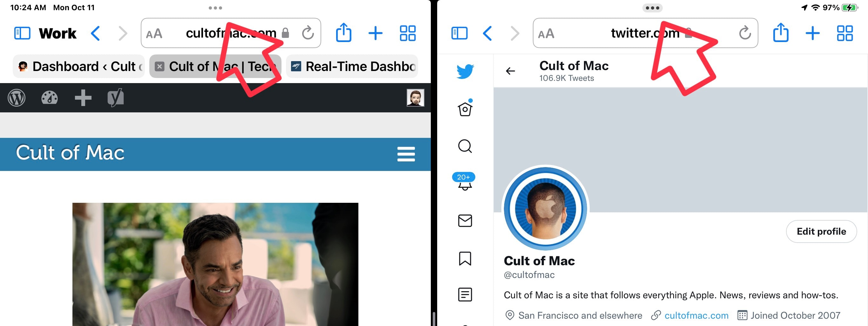Close the Cult of Mac | Tech tab
Viewport: 868px width, 326px height.
[x=159, y=67]
